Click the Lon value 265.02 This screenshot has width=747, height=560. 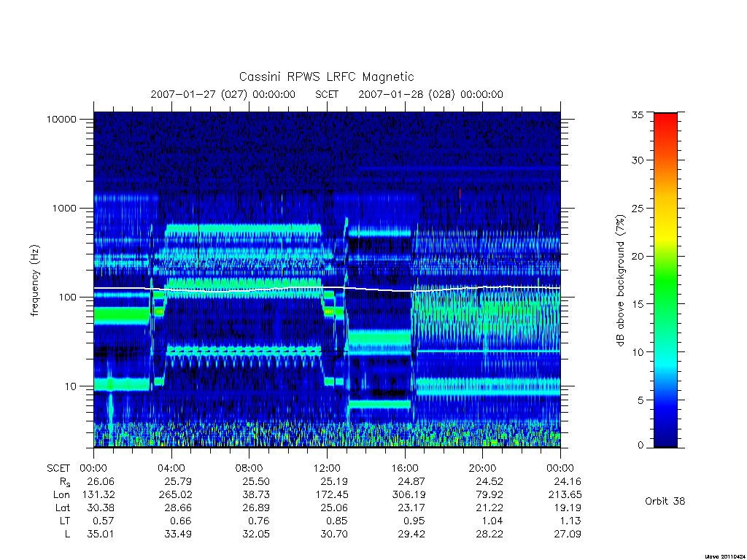pos(175,495)
